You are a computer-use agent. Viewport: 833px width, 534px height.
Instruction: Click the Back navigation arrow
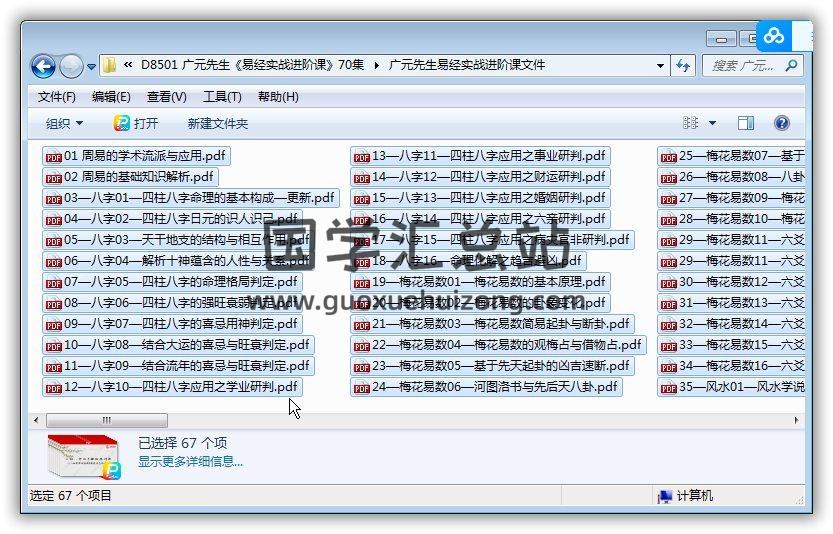pos(43,67)
